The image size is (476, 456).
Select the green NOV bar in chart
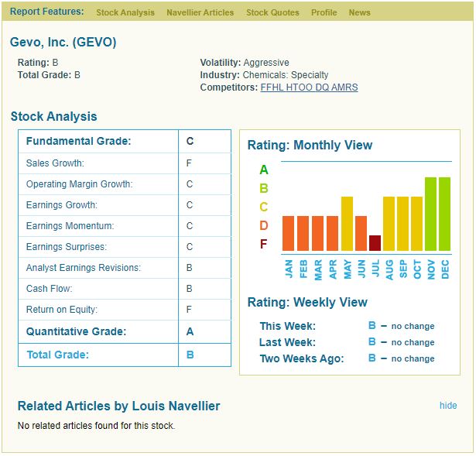[431, 214]
